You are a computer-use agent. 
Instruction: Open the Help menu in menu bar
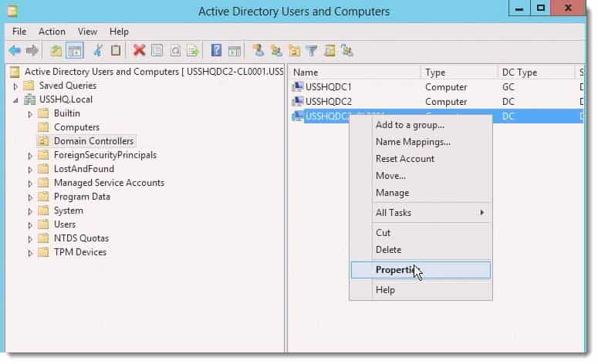point(119,32)
